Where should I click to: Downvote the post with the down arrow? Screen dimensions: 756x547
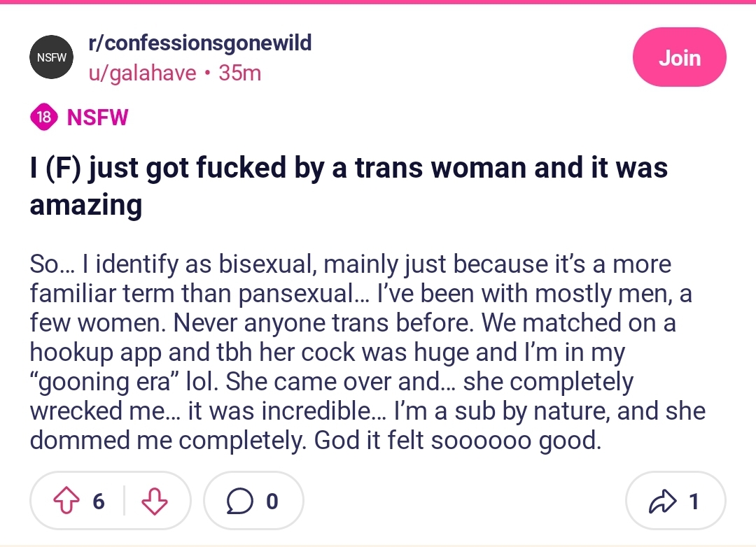pyautogui.click(x=154, y=502)
